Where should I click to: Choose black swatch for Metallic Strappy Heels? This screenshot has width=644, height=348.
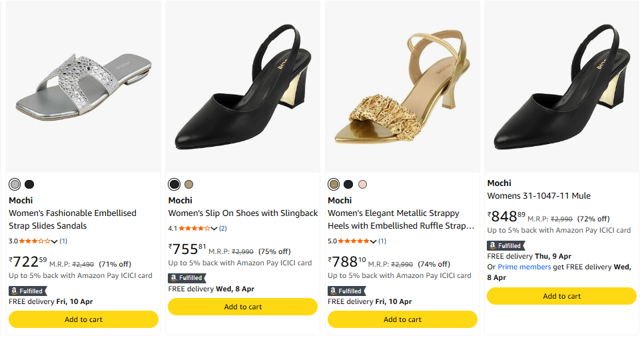click(x=348, y=185)
